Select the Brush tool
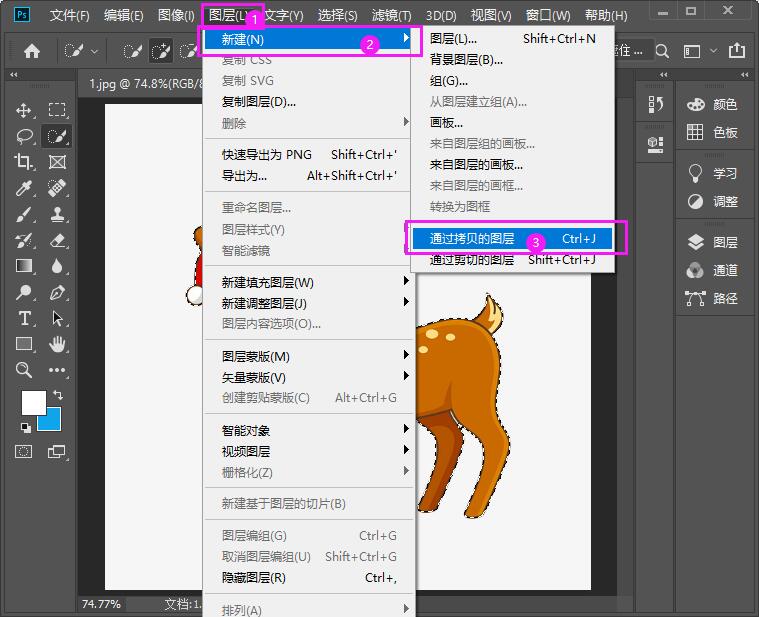This screenshot has width=759, height=617. pyautogui.click(x=24, y=214)
